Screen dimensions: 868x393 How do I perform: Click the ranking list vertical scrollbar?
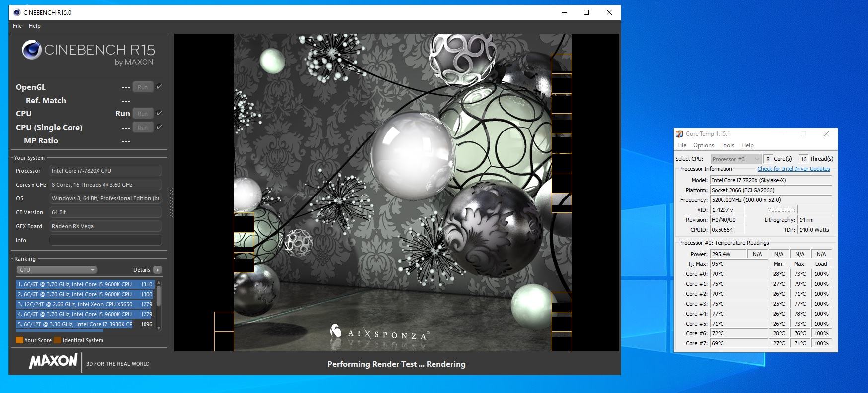[x=159, y=305]
